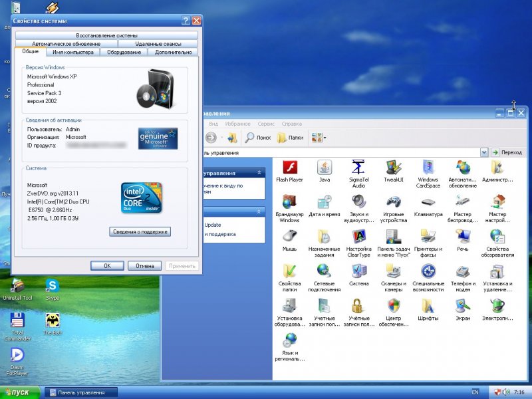
Task: Switch to the Имя компьютера tab
Action: pos(73,53)
